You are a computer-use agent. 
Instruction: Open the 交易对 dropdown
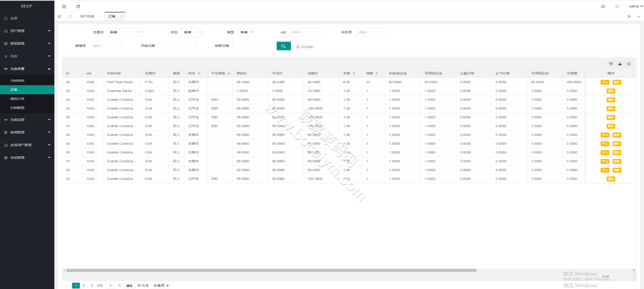pyautogui.click(x=125, y=32)
